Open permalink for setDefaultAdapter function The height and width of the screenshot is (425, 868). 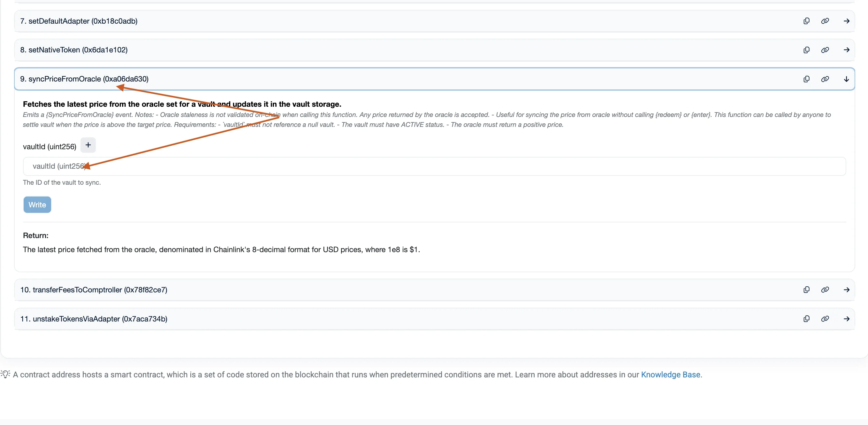point(825,21)
